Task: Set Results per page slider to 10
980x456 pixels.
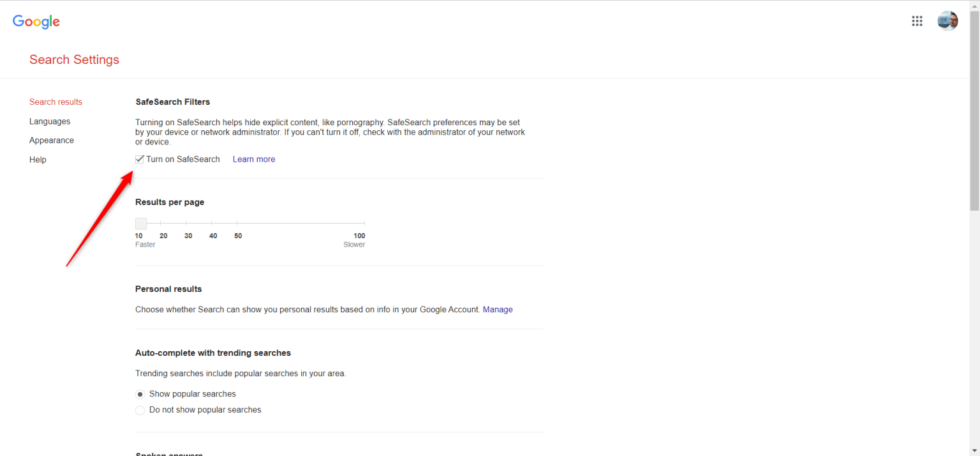Action: [140, 224]
